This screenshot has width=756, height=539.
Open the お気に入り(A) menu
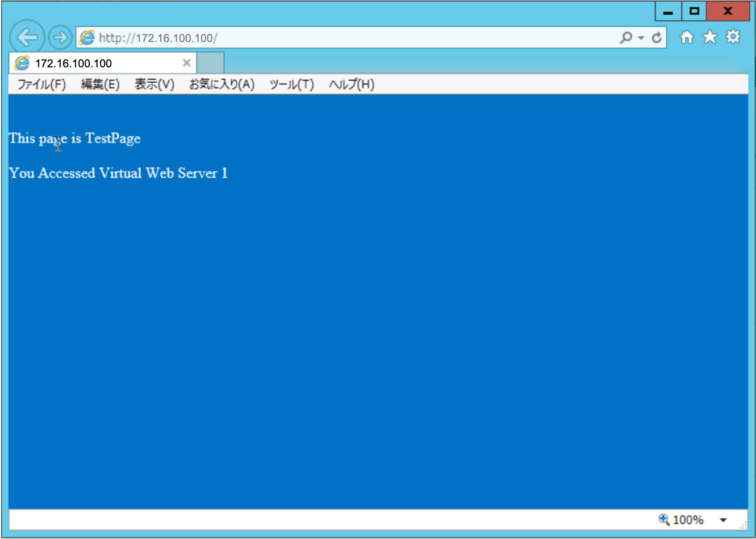coord(222,84)
